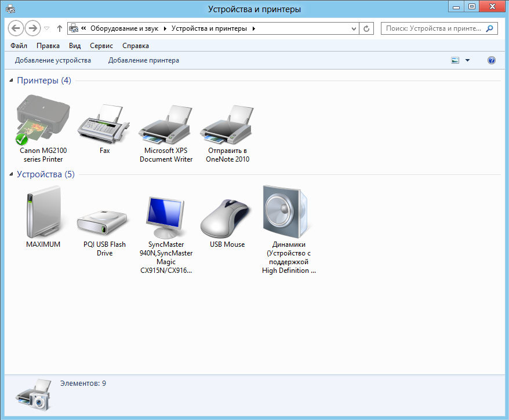
Task: Click the search magnifier icon
Action: pyautogui.click(x=489, y=28)
